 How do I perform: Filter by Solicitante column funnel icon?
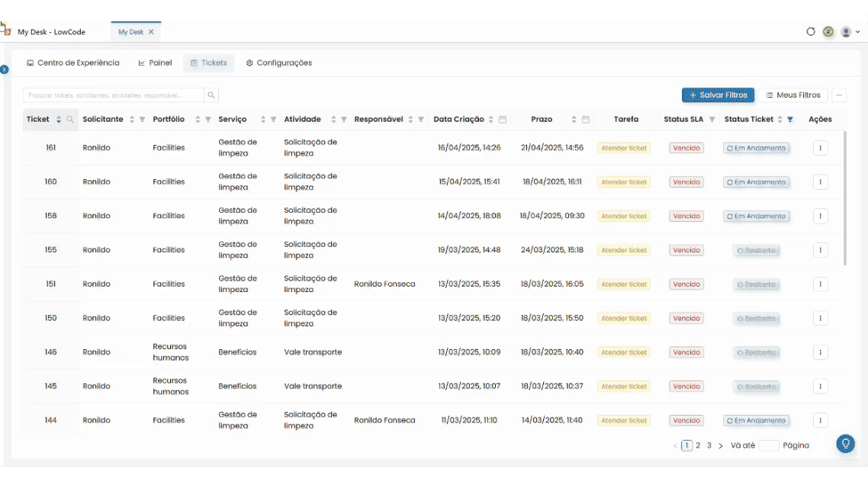coord(143,120)
